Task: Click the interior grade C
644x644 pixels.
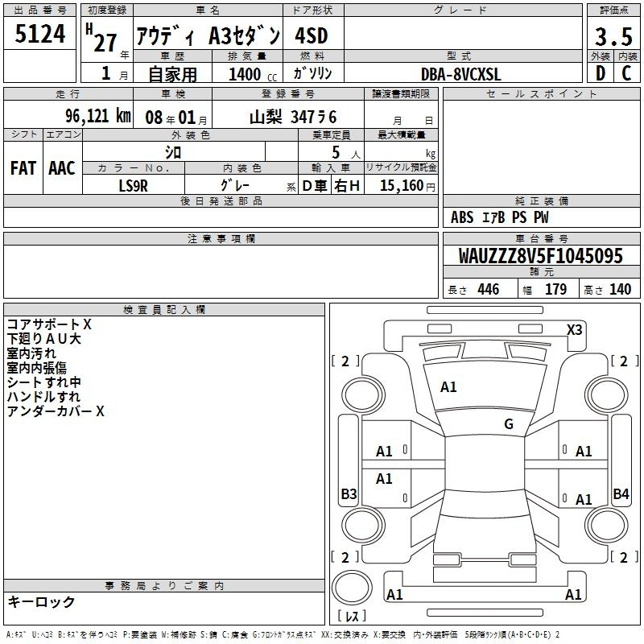Action: click(x=626, y=74)
